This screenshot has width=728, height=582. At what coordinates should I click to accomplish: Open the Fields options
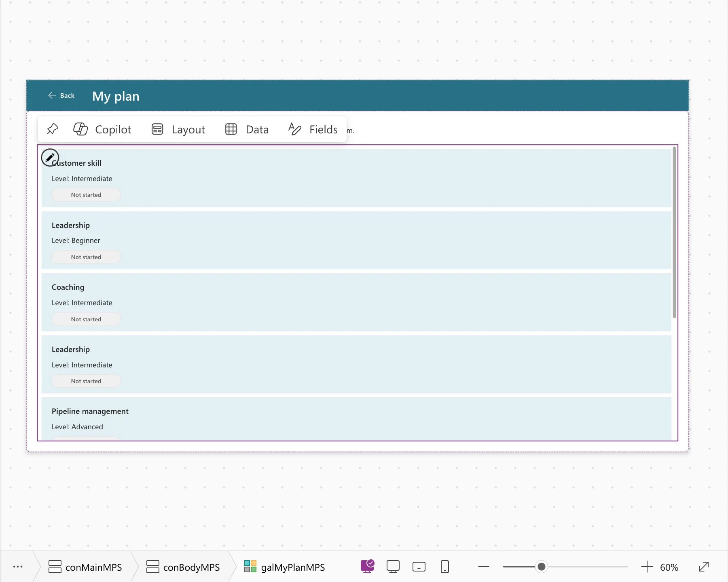(x=313, y=129)
